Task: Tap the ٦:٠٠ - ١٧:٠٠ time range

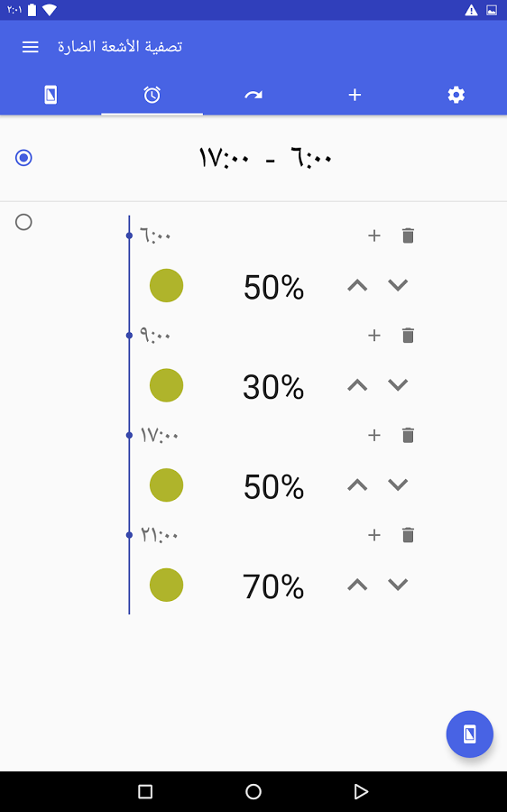Action: click(265, 157)
